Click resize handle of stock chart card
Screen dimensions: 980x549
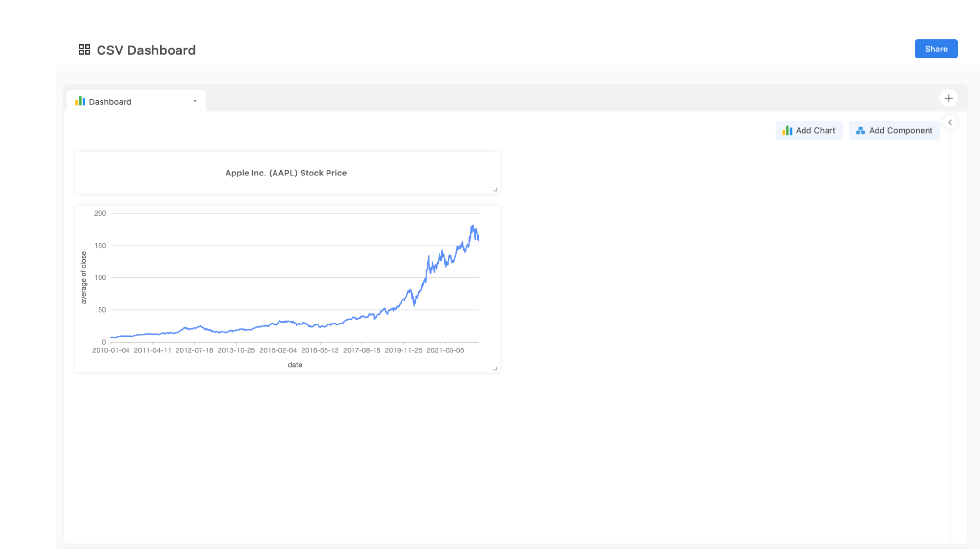coord(495,368)
